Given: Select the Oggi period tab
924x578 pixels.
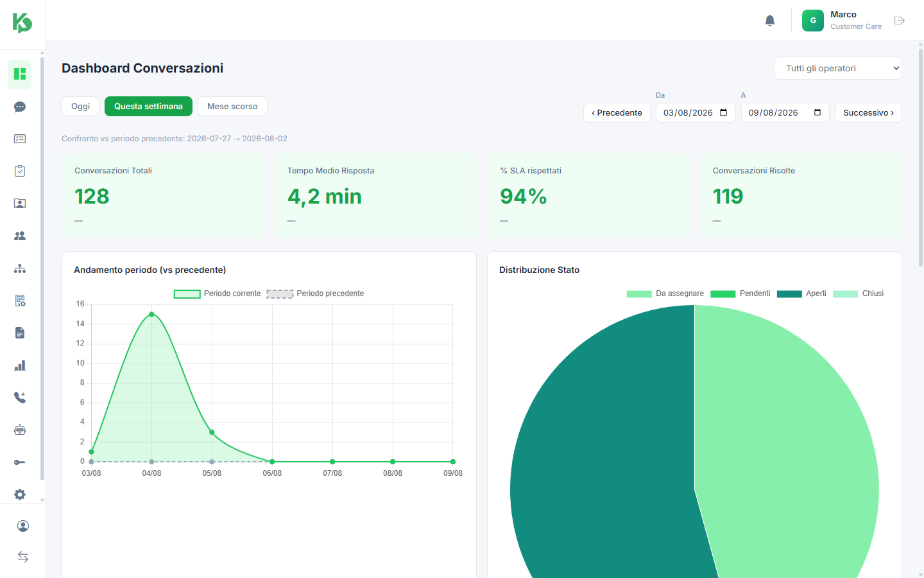Looking at the screenshot, I should tap(81, 106).
